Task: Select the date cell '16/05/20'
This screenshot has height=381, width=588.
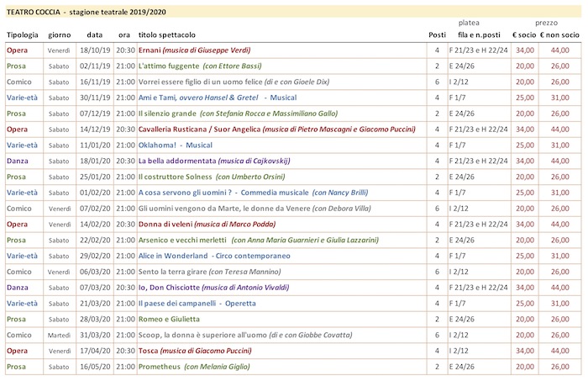Action: [95, 367]
